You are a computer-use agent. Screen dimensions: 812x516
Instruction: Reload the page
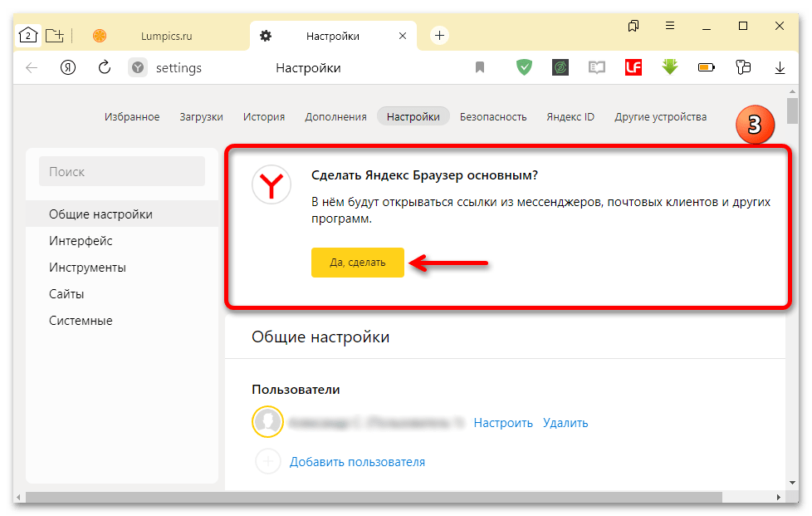tap(104, 67)
